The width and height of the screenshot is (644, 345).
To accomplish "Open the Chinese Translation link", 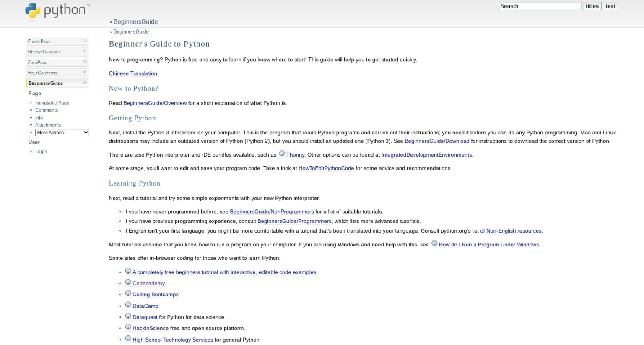I will 133,73.
